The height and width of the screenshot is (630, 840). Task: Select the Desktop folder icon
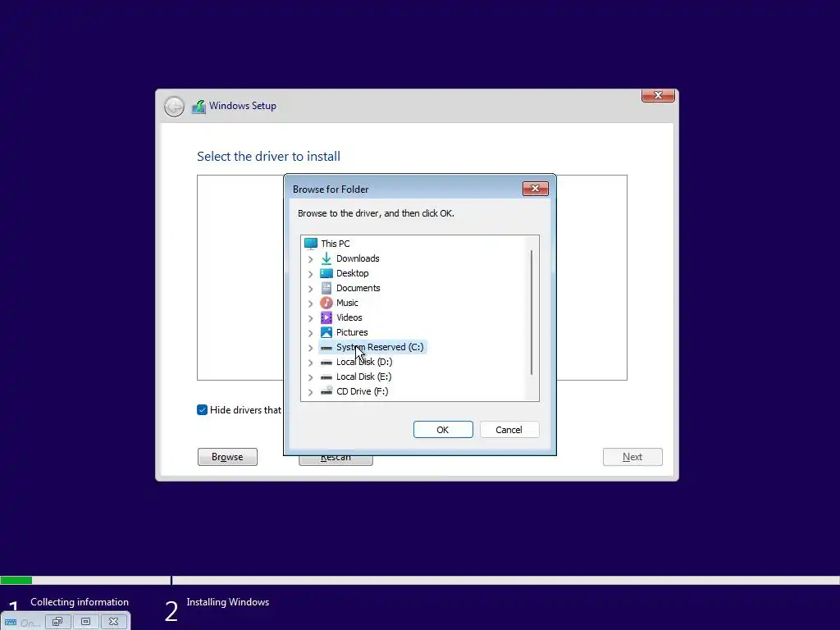coord(326,273)
